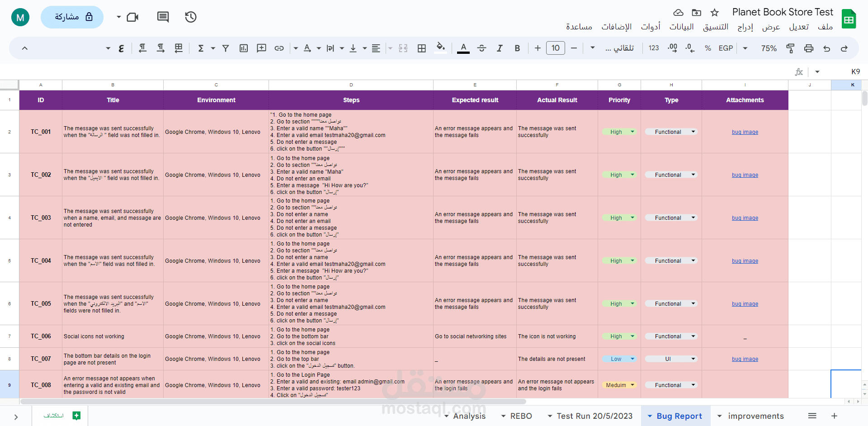Star the Planet Book Store Test document

[x=715, y=12]
